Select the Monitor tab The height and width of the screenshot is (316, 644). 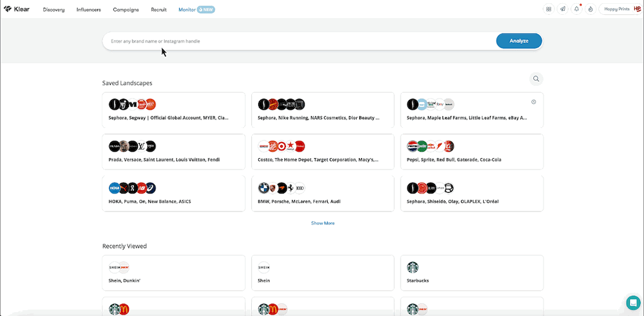click(196, 10)
